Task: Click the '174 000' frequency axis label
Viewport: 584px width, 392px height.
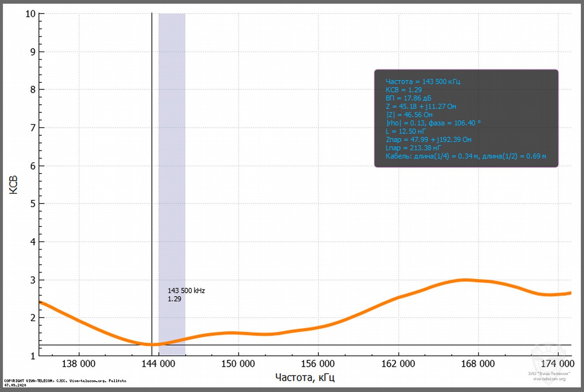Action: (557, 364)
